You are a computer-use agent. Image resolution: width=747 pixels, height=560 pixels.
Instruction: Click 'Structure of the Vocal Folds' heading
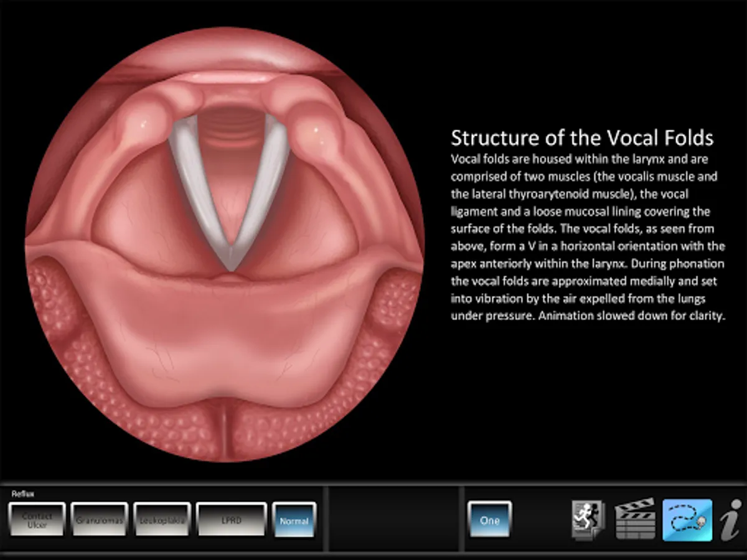coord(582,138)
